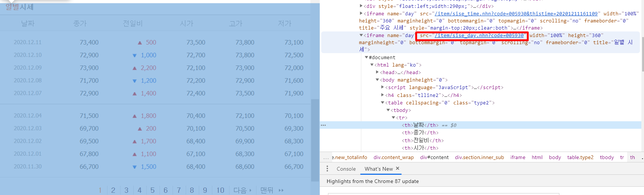Go to page 2 of daily prices

(x=113, y=190)
